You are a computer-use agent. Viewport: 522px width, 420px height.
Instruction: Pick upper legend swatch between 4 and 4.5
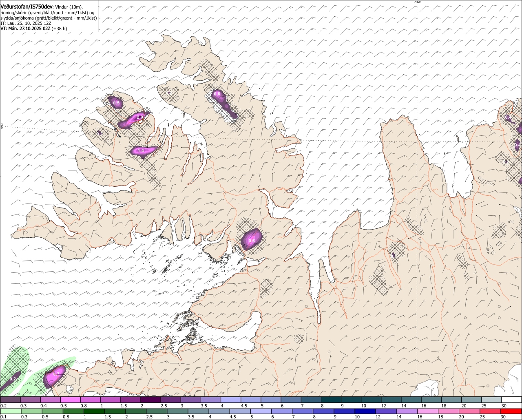pyautogui.click(x=231, y=400)
